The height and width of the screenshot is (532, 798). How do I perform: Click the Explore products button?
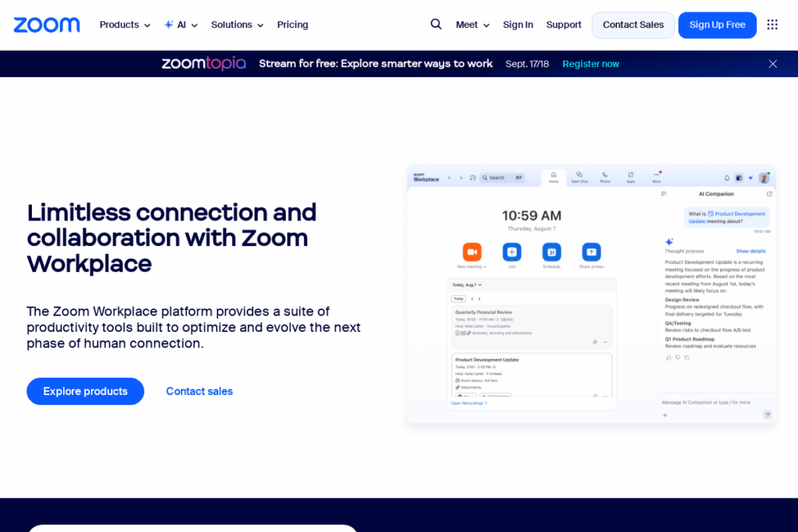pyautogui.click(x=86, y=391)
